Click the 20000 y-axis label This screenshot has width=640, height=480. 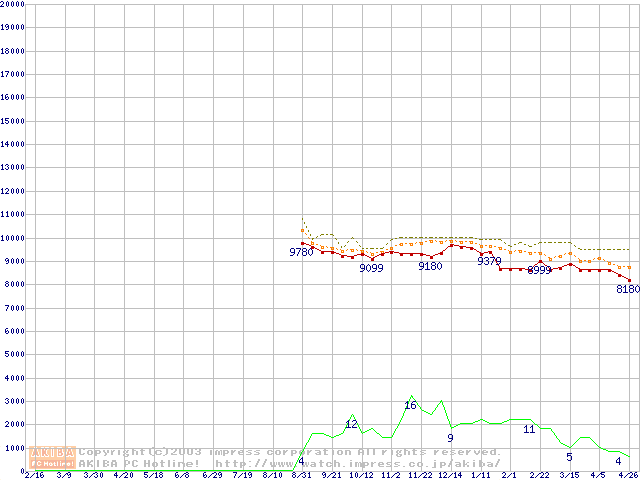[x=14, y=4]
